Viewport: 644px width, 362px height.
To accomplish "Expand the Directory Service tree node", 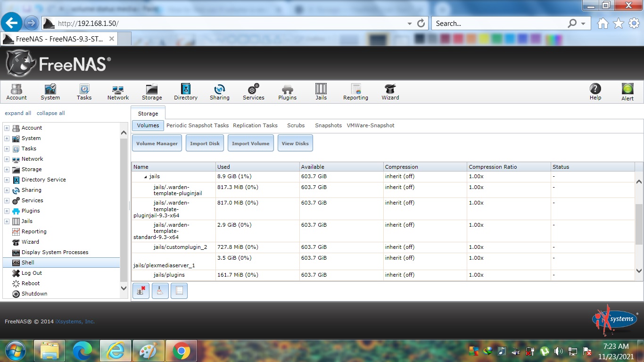I will tap(7, 180).
